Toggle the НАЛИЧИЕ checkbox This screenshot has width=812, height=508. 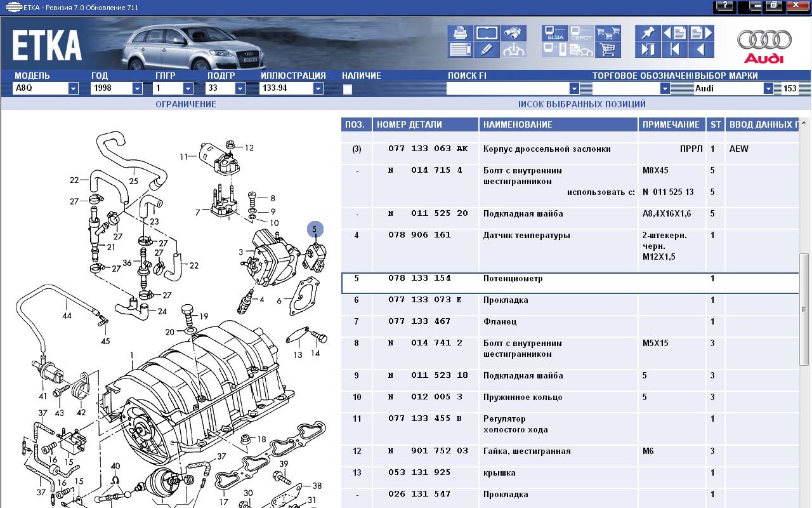[348, 90]
